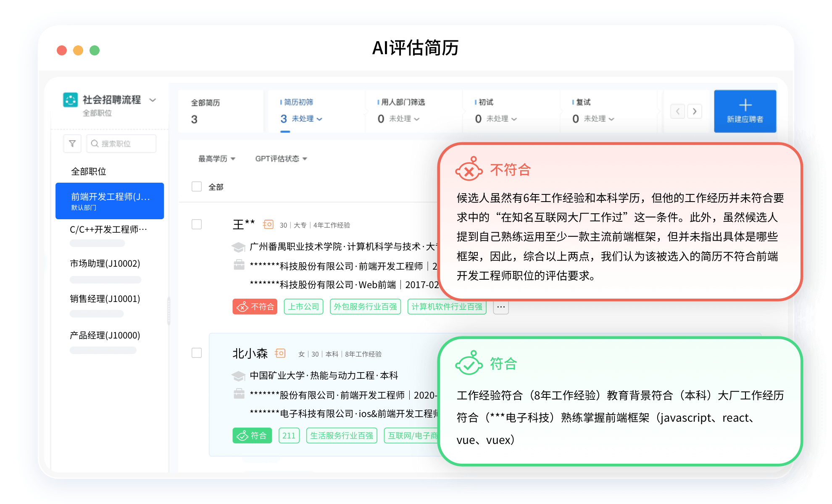Switch to the 初试 stage tab

tap(496, 111)
